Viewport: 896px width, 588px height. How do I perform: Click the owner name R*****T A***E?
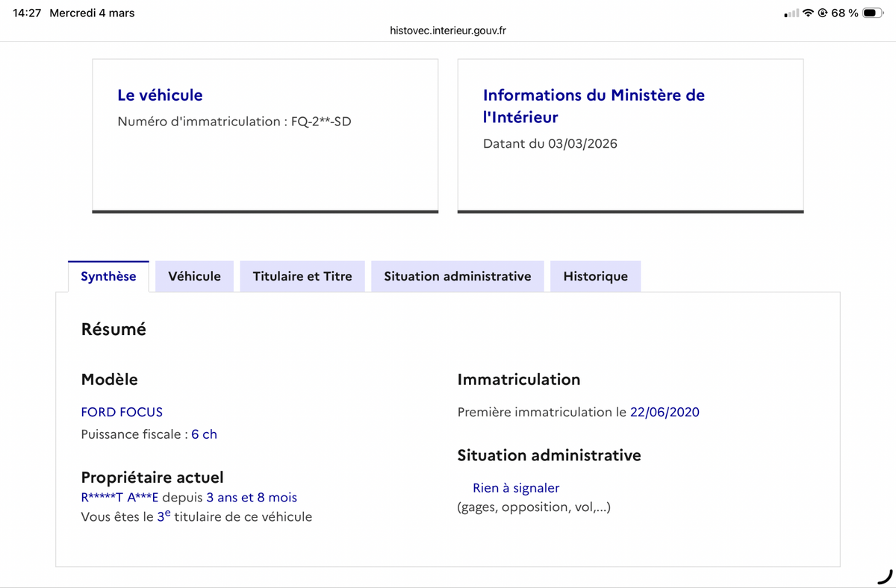pyautogui.click(x=119, y=498)
